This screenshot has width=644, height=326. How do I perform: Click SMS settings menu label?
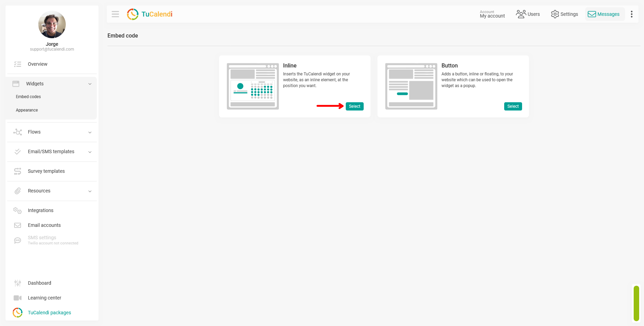(42, 238)
